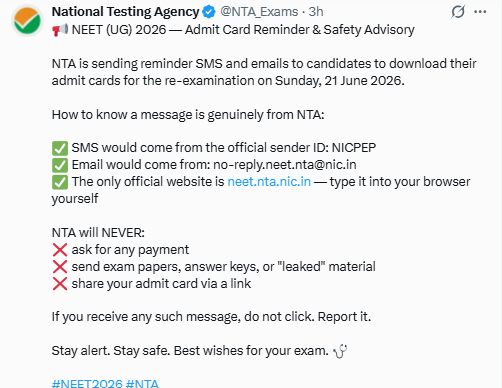Click green check beside SMS sender ID line
The height and width of the screenshot is (388, 502).
(60, 148)
